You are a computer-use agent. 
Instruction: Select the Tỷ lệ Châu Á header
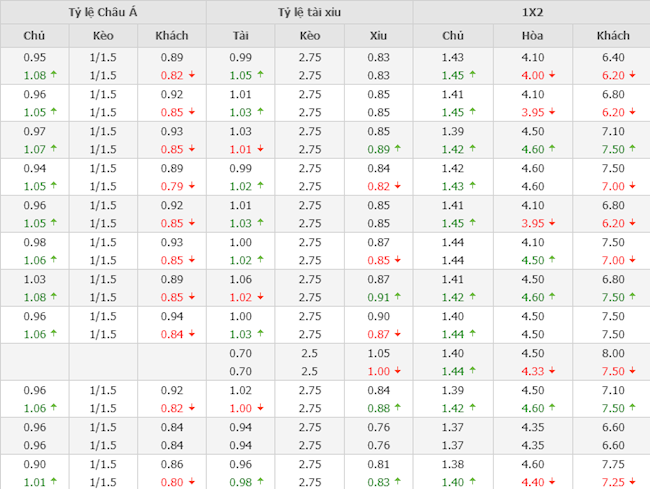103,12
